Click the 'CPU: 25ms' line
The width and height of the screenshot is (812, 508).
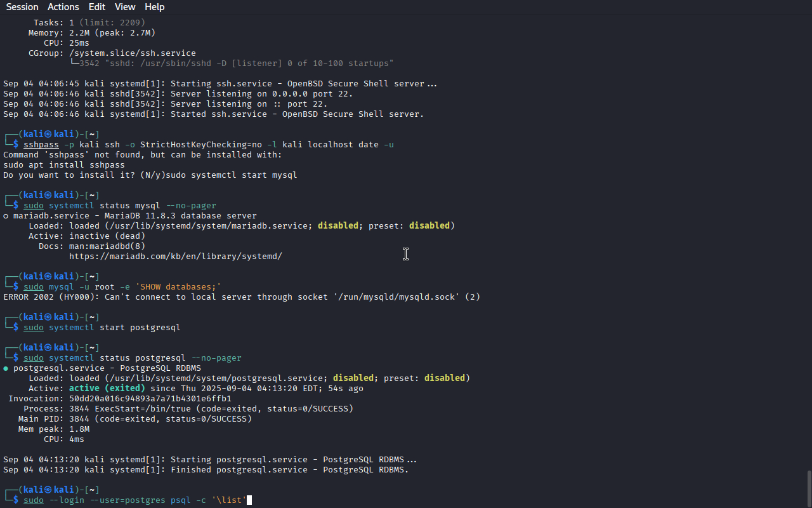point(67,43)
